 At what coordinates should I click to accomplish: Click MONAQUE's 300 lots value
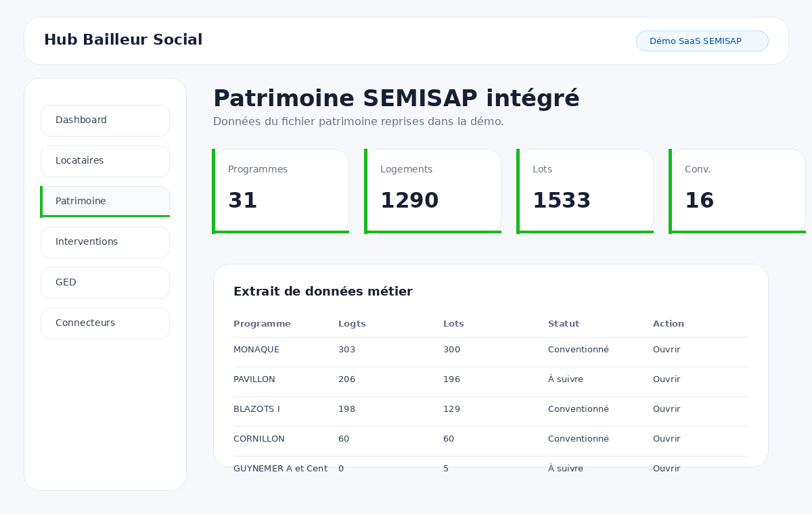[451, 350]
